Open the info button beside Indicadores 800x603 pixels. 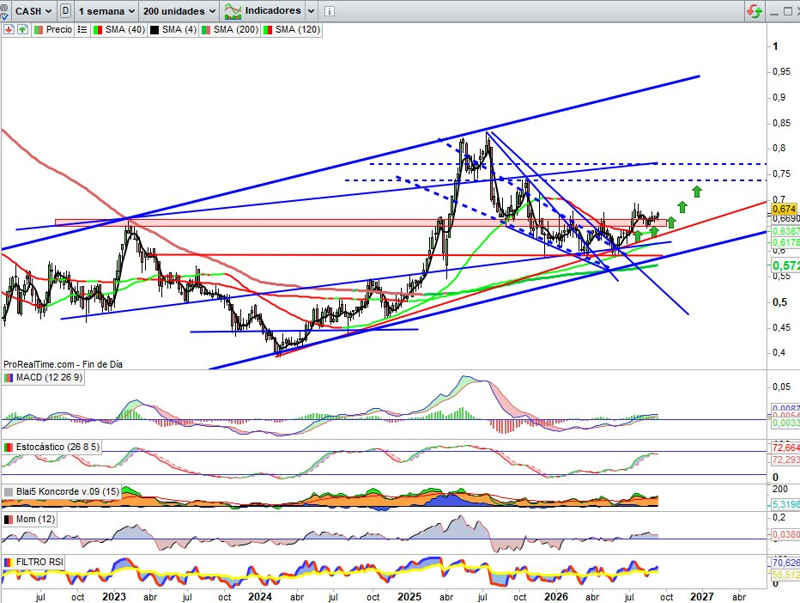tap(329, 11)
